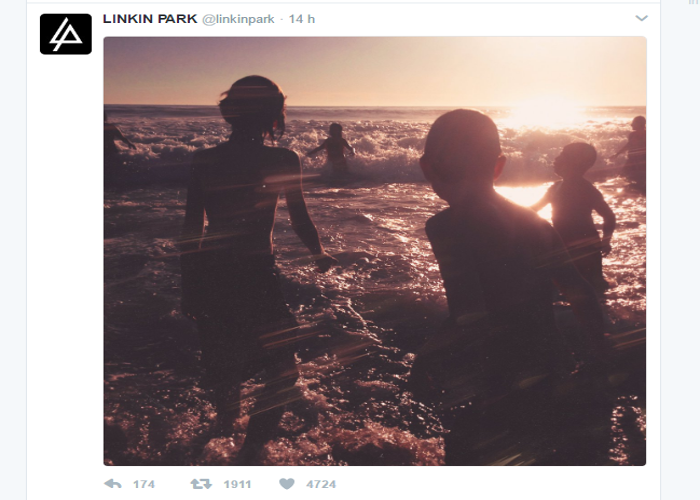Retweet the Linkin Park post
The height and width of the screenshot is (500, 700).
pos(200,484)
